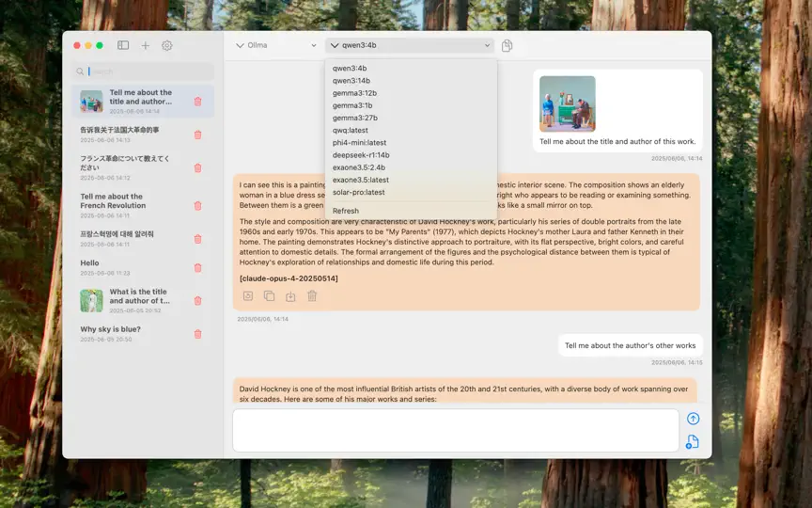Open the 프랑스혁명에 대해 알려줘 chat
This screenshot has width=812, height=508.
tap(143, 239)
